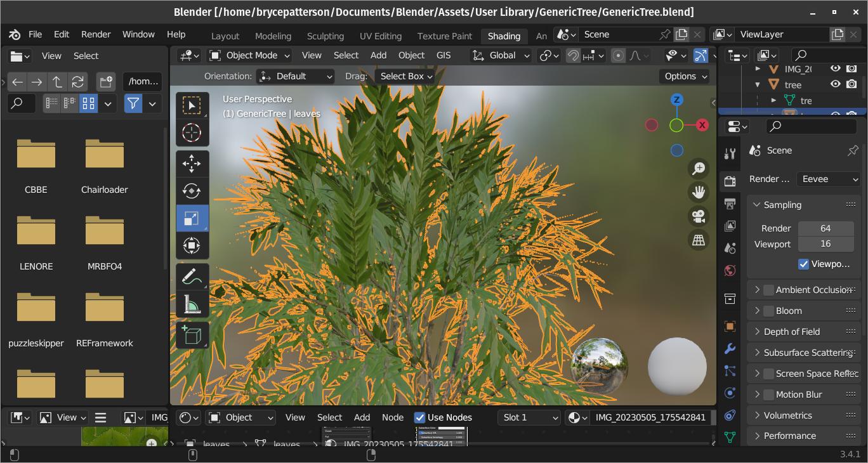Image resolution: width=868 pixels, height=463 pixels.
Task: Click the pan view hand icon
Action: coord(699,192)
